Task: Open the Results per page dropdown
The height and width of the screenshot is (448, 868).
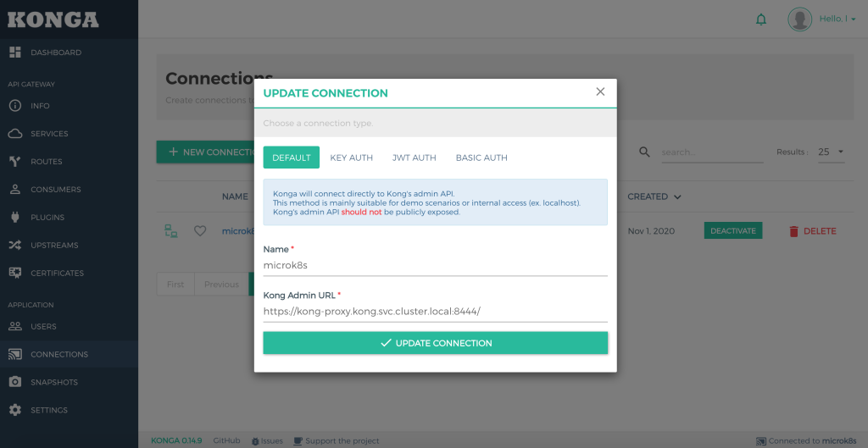Action: click(832, 152)
